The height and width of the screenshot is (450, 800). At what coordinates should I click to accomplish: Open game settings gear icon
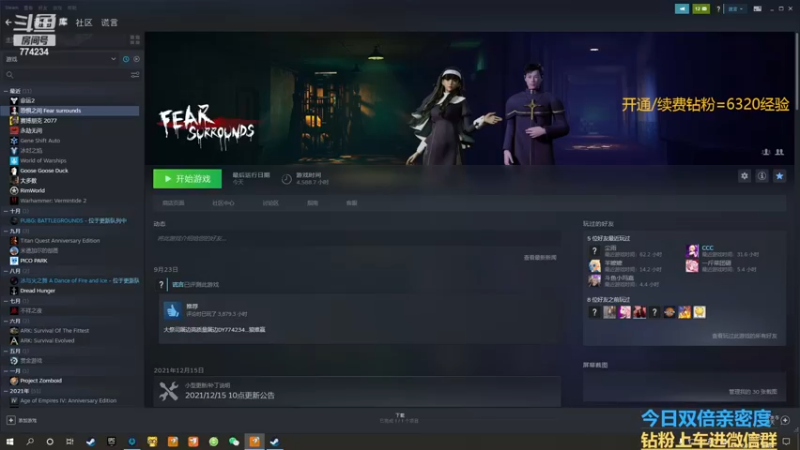click(x=744, y=176)
